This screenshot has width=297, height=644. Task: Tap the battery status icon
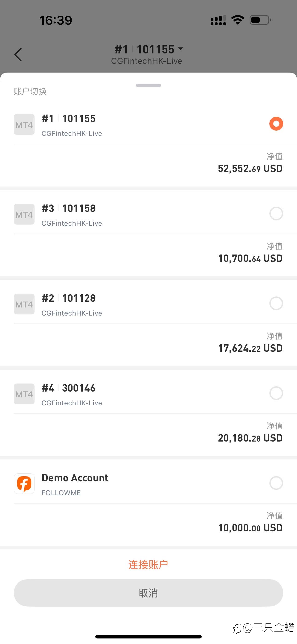coord(260,20)
